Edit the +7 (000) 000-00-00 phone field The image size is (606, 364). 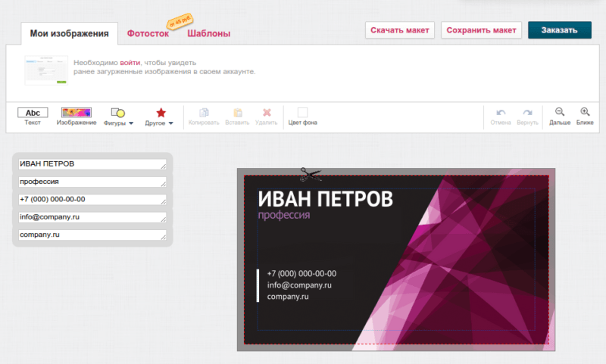pyautogui.click(x=92, y=200)
